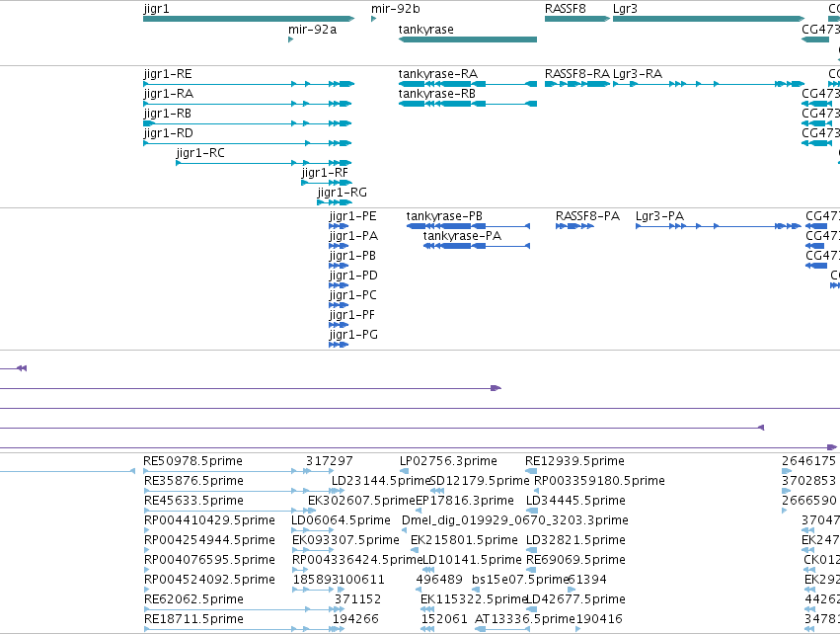Viewport: 840px width, 634px height.
Task: Select the jigr1-RA transcript
Action: 248,104
